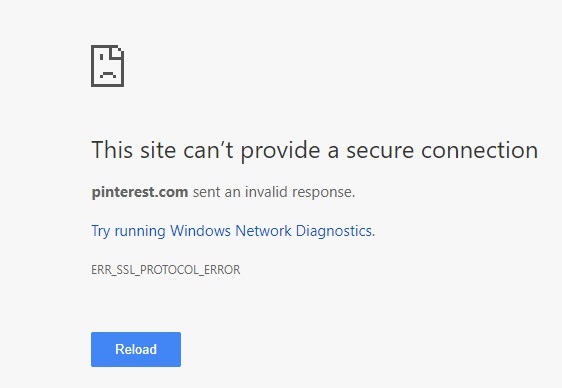Reload the page with the blue button
Viewport: 562px width, 388px height.
(136, 349)
